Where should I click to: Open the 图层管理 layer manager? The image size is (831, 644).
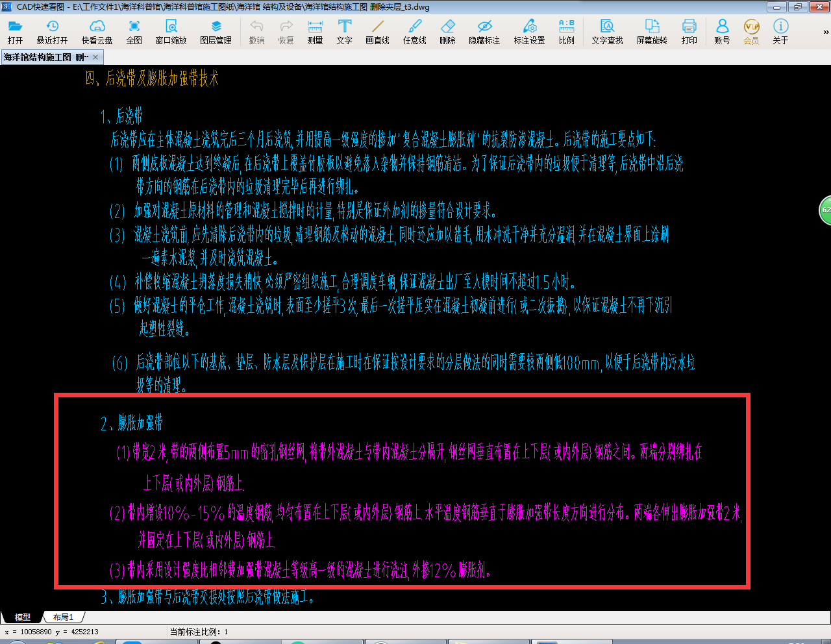tap(216, 31)
